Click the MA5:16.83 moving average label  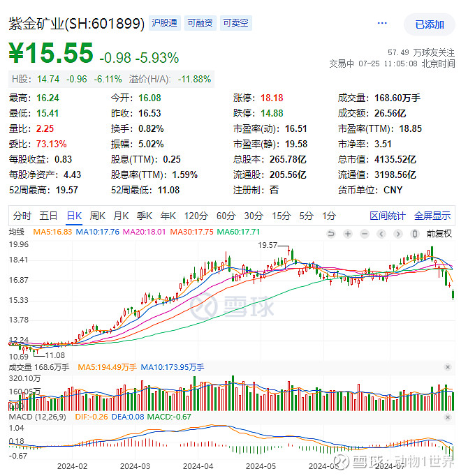(52, 232)
